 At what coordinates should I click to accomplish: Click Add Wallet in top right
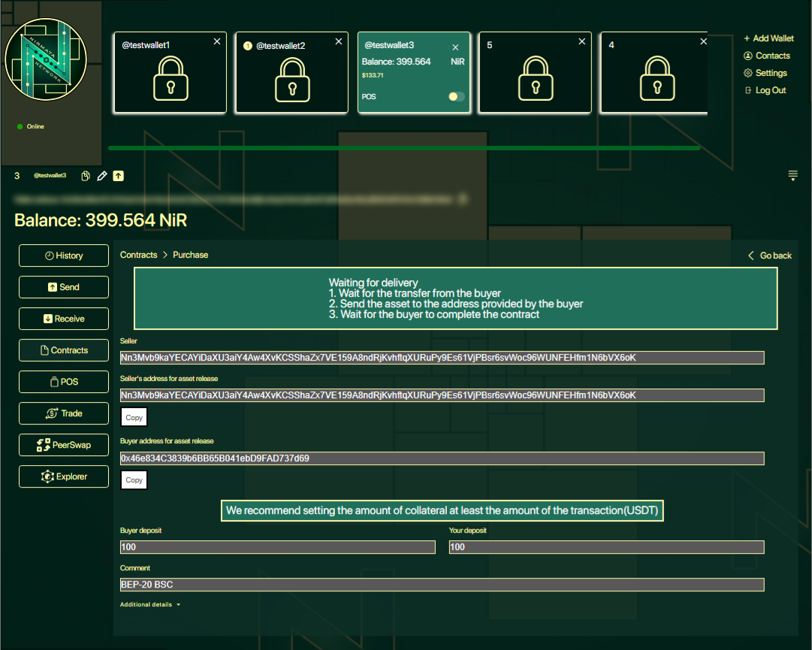click(x=768, y=38)
